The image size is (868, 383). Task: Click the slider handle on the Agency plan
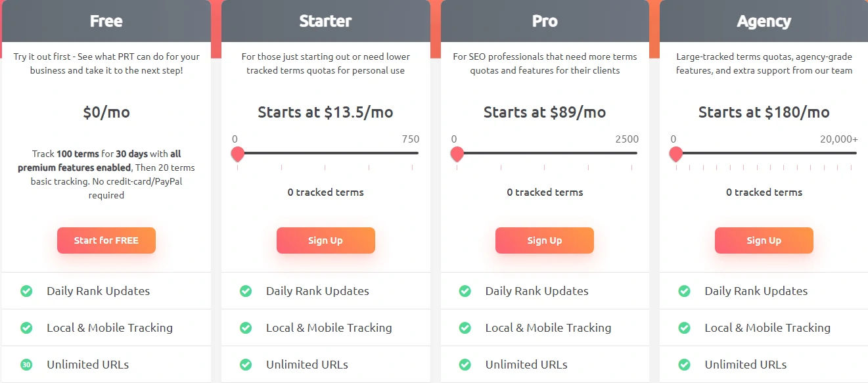coord(675,154)
